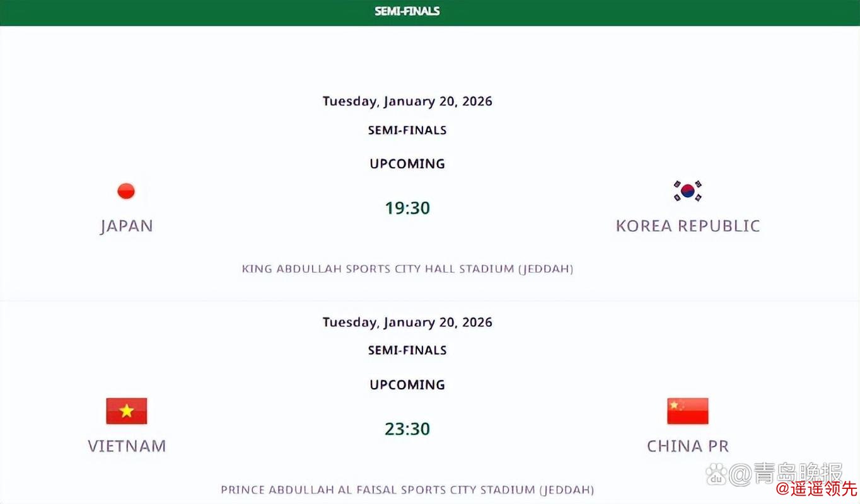Screen dimensions: 860x504
Task: Click SEMI-FINALS label in Japan match card
Action: coord(407,130)
